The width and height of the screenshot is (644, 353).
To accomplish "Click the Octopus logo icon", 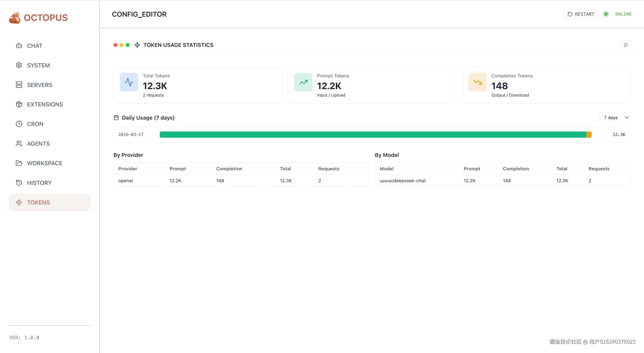I will pyautogui.click(x=15, y=18).
